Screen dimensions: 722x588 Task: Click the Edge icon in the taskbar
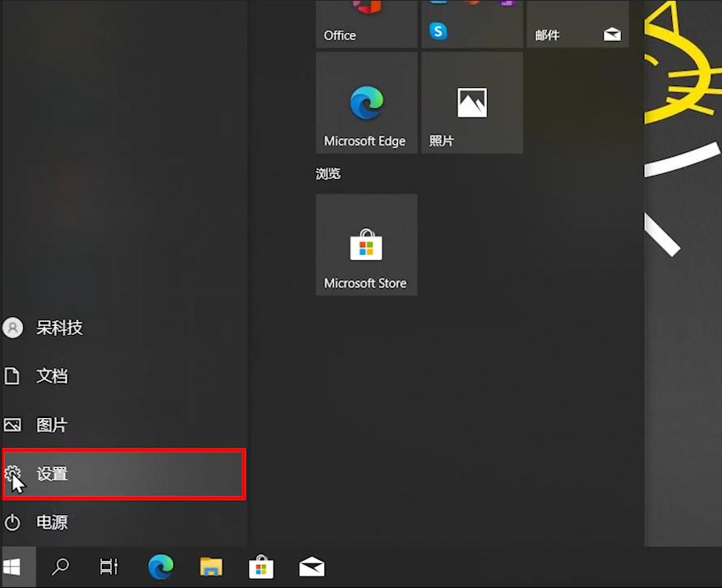[161, 567]
